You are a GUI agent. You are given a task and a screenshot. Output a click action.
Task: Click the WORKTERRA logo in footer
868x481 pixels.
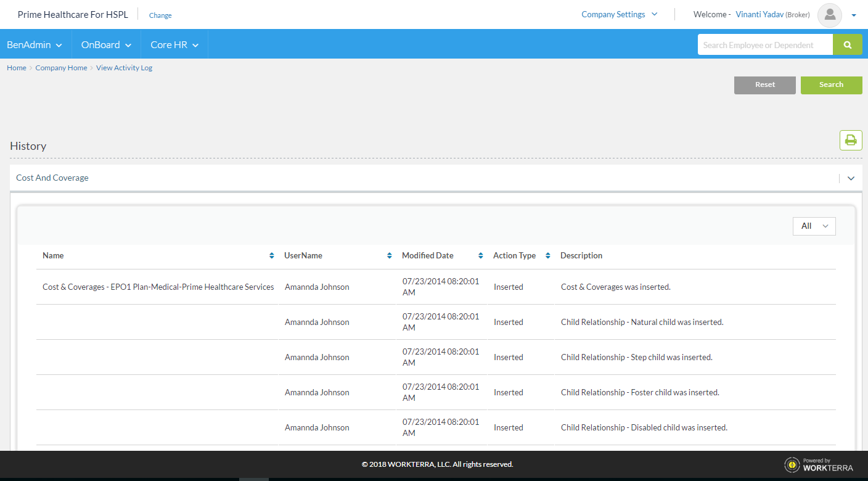pos(819,464)
